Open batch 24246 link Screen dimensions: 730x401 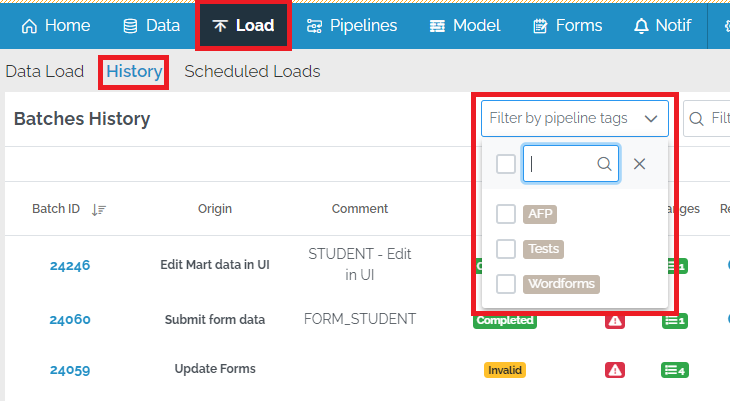pos(70,266)
